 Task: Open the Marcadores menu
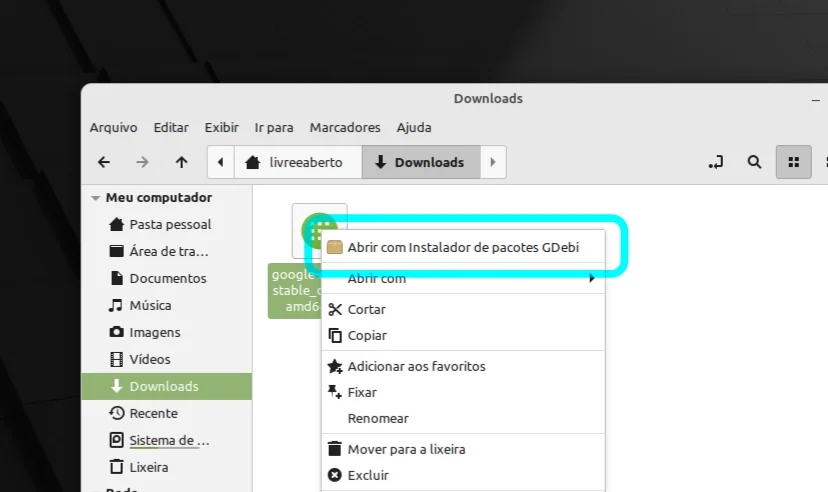[345, 128]
